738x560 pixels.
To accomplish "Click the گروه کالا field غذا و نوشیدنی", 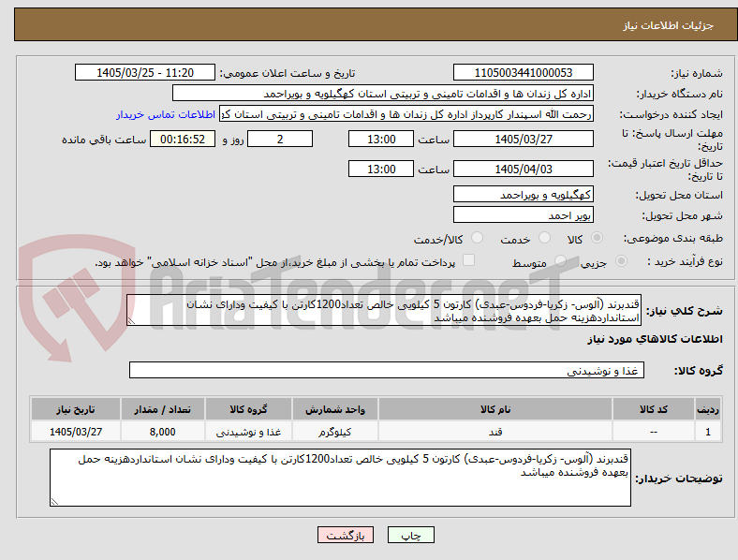I will [x=387, y=370].
